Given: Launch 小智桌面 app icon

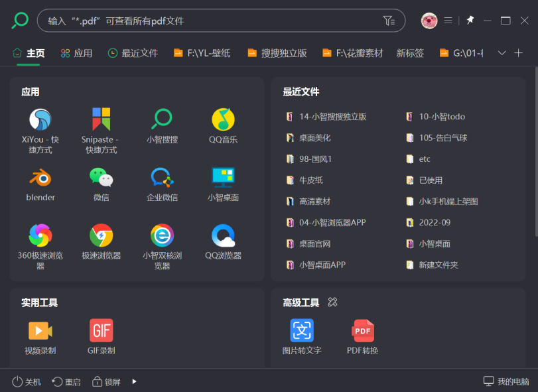Looking at the screenshot, I should (223, 184).
